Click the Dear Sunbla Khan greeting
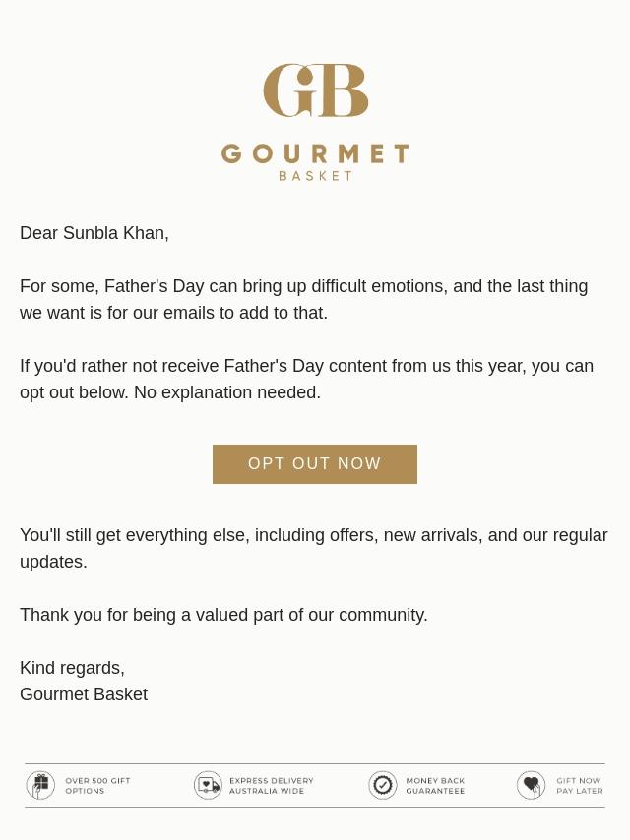This screenshot has width=630, height=840. [94, 233]
